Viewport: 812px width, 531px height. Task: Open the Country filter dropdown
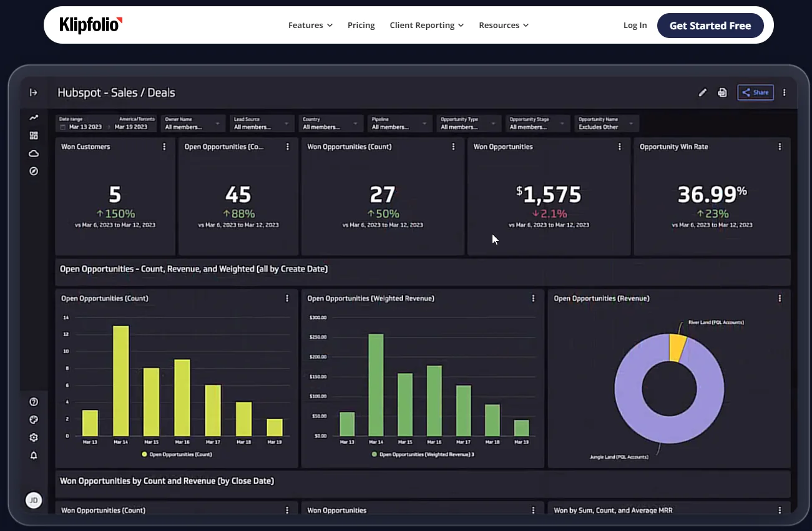331,123
